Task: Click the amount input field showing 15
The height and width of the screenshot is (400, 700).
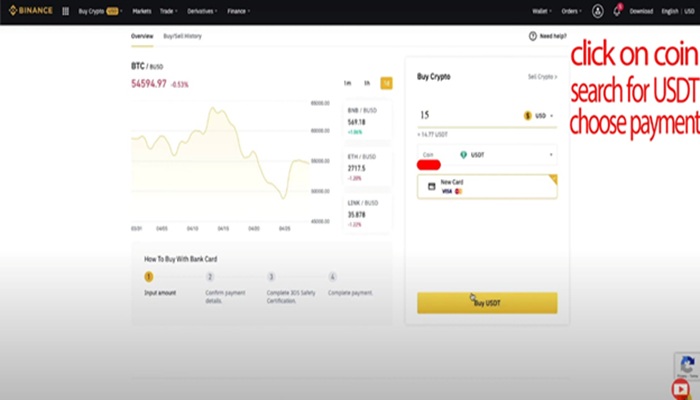Action: (x=467, y=115)
